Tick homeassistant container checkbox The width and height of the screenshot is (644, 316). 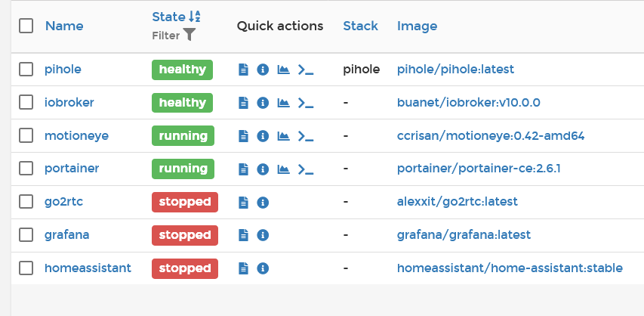coord(26,268)
